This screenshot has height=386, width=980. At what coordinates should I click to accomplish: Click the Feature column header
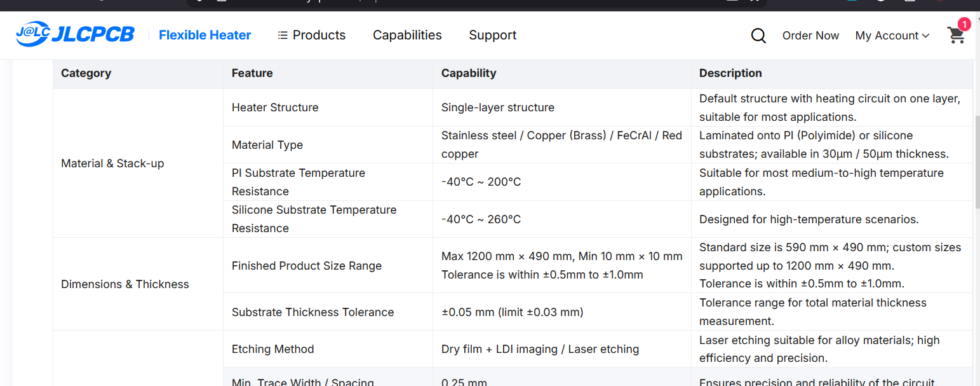pyautogui.click(x=252, y=73)
